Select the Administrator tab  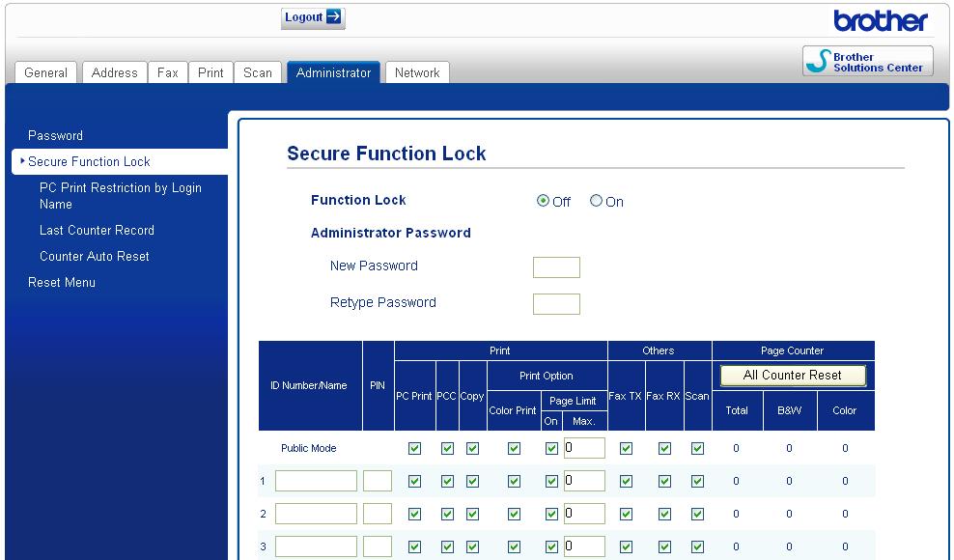click(333, 72)
